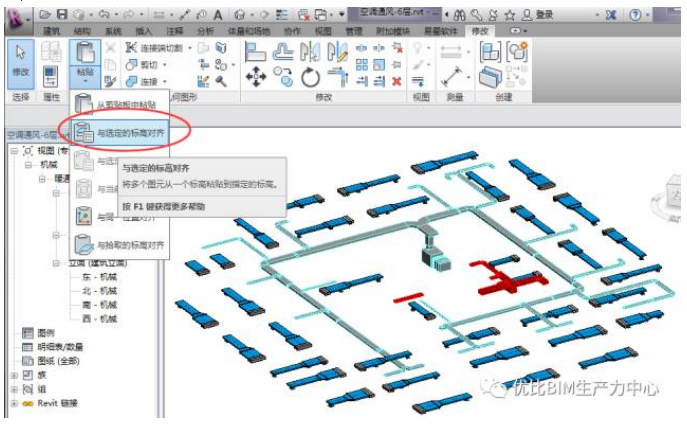
Task: Click the Rotate tool circular arrow icon
Action: [311, 77]
